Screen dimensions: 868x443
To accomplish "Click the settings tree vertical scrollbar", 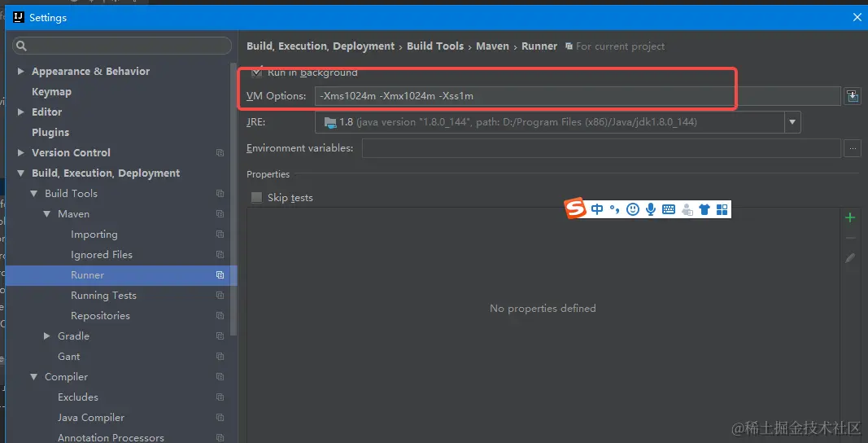I will pyautogui.click(x=234, y=200).
